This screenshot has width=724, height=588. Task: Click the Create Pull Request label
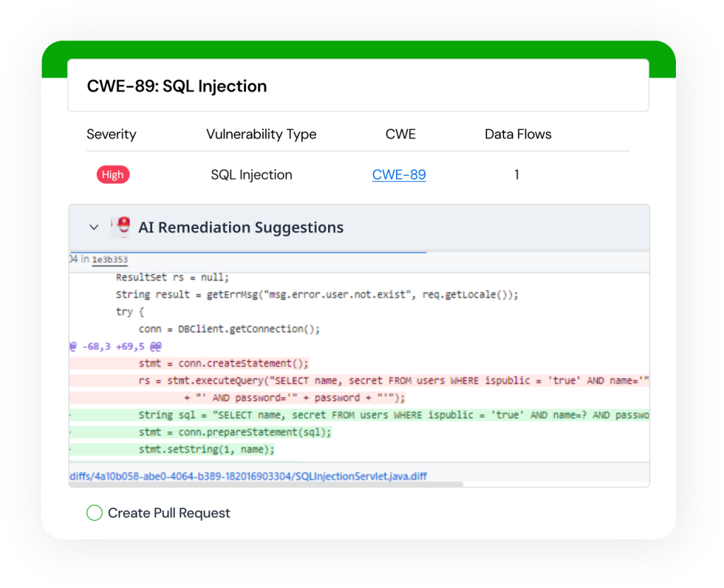point(169,513)
